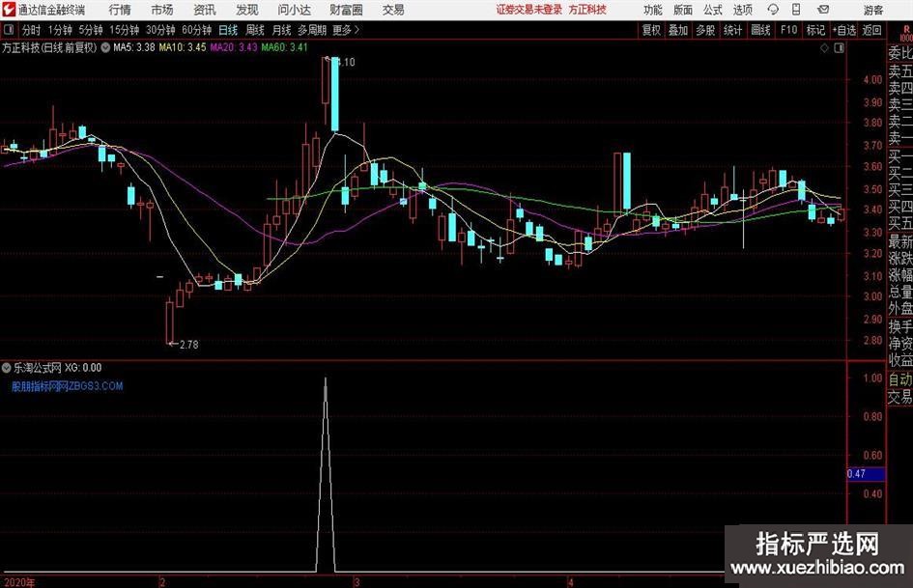Click the 标记 mark button
913x588 pixels.
tap(815, 30)
